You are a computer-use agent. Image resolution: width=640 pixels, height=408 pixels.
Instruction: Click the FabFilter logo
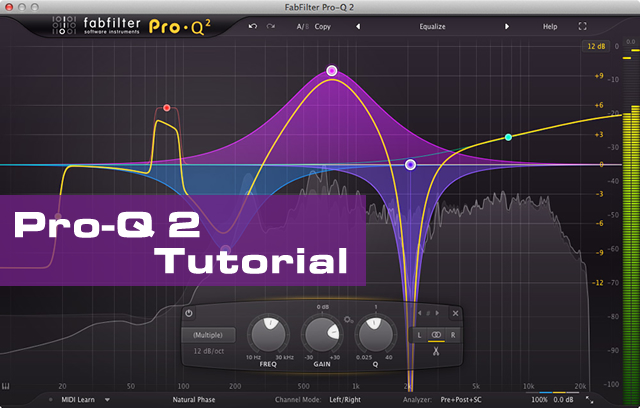(x=97, y=25)
